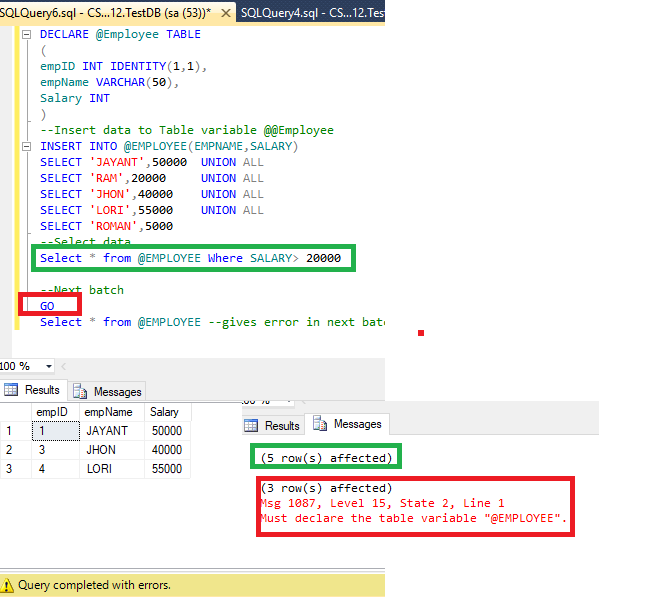The image size is (646, 597).
Task: Click the 'Select * from @EMPLOYEE Where SALARY' line
Action: point(190,258)
